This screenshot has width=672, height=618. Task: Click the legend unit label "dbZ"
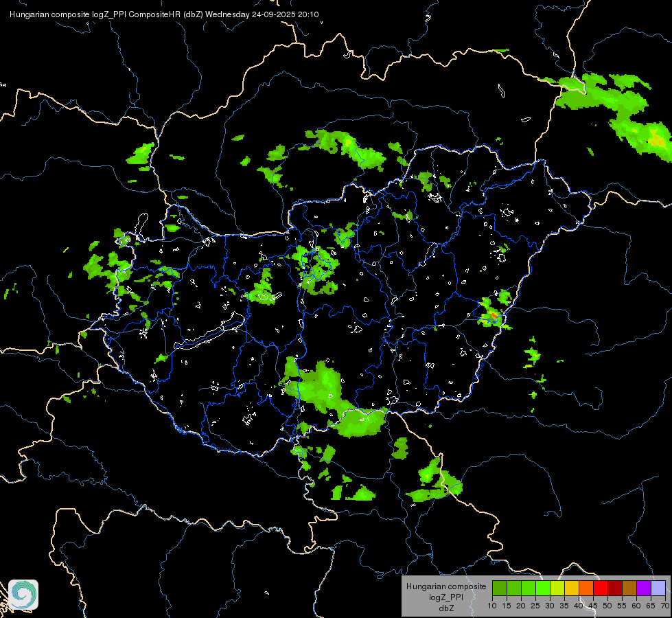[x=446, y=608]
